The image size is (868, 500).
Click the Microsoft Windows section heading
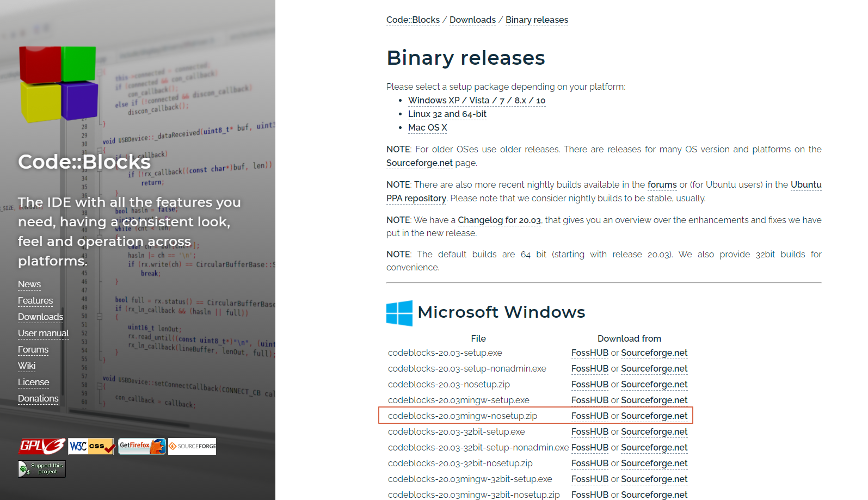click(x=501, y=312)
